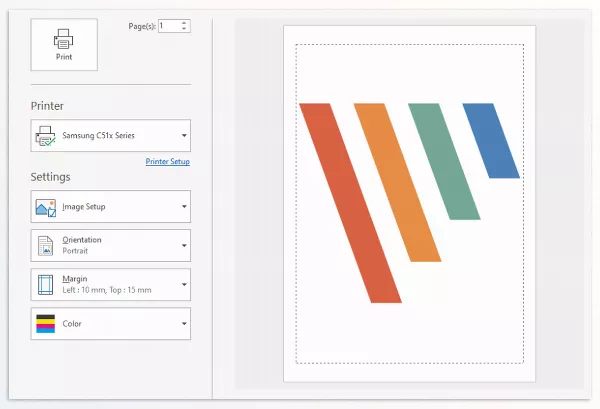Click the Margin page layout icon
Image resolution: width=600 pixels, height=409 pixels.
(45, 285)
